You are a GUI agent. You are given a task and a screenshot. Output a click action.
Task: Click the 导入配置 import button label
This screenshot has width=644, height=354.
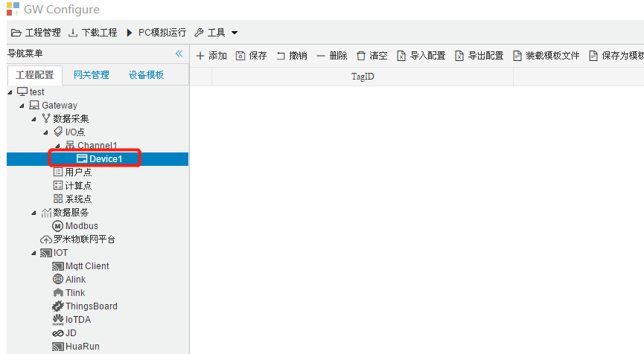point(427,56)
